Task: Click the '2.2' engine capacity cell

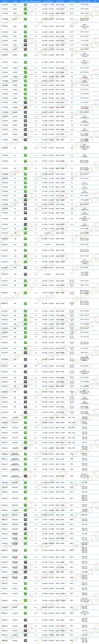Action: coord(35,476)
